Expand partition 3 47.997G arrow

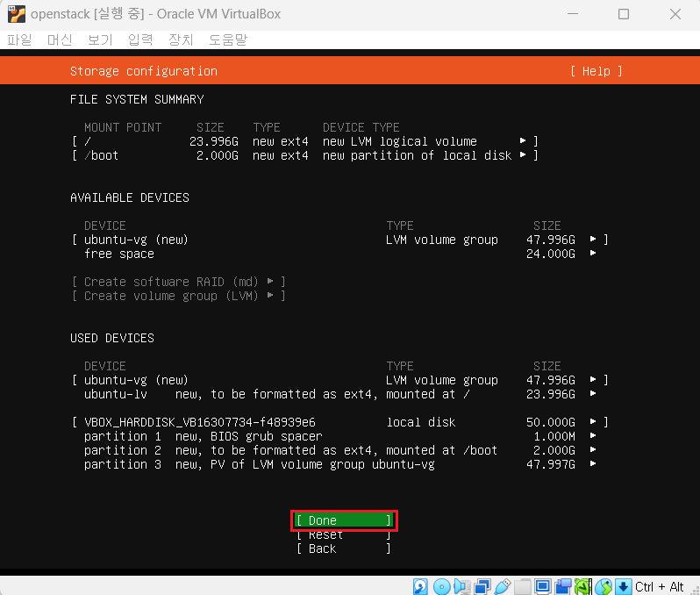[593, 463]
